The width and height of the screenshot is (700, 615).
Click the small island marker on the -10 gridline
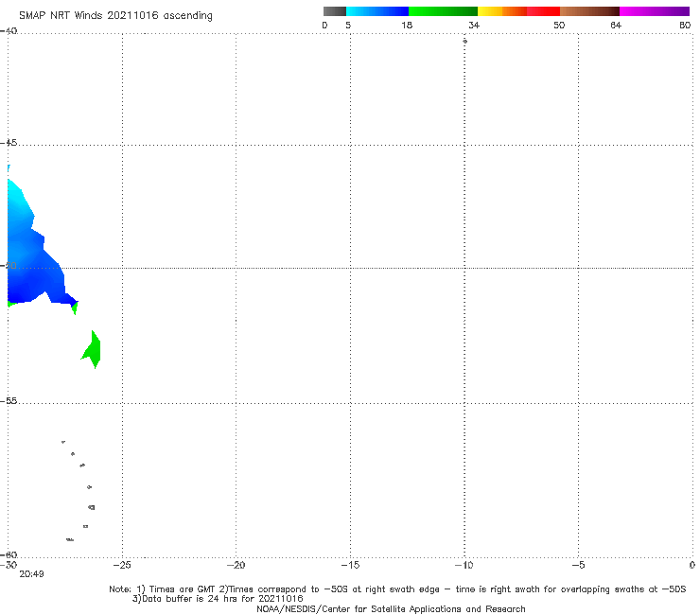click(464, 41)
